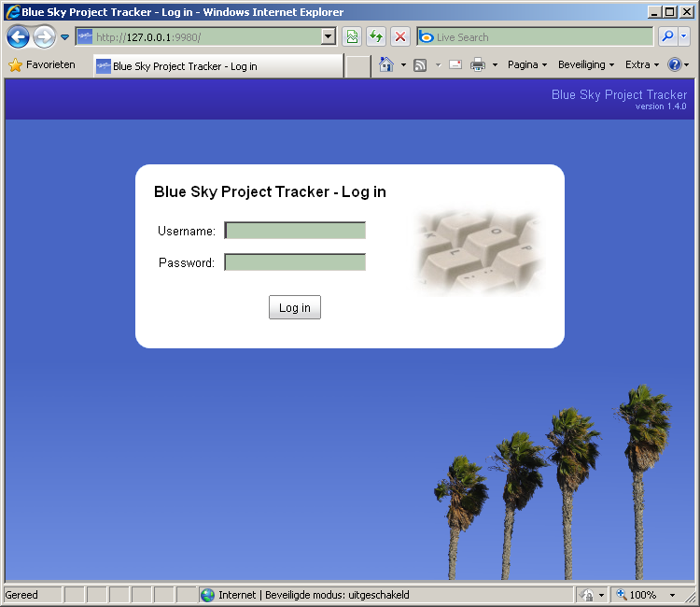Screen dimensions: 700x607
Task: Expand the address bar history dropdown
Action: (329, 36)
